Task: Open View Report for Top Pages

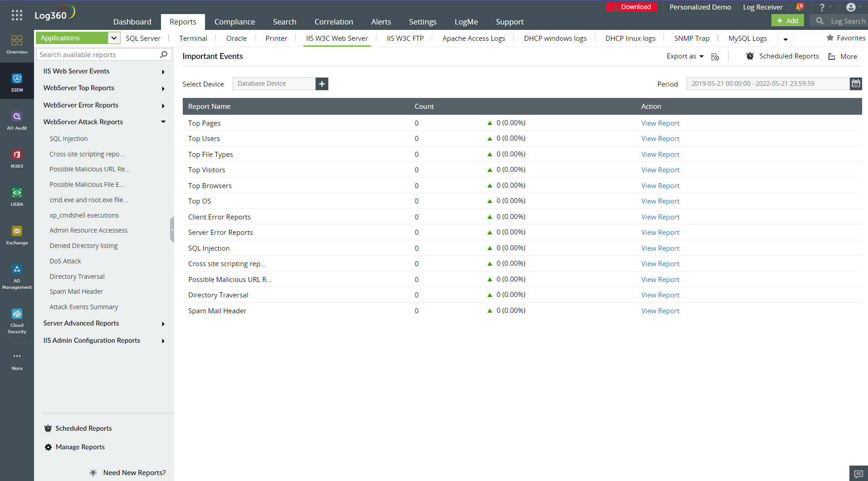Action: [660, 123]
